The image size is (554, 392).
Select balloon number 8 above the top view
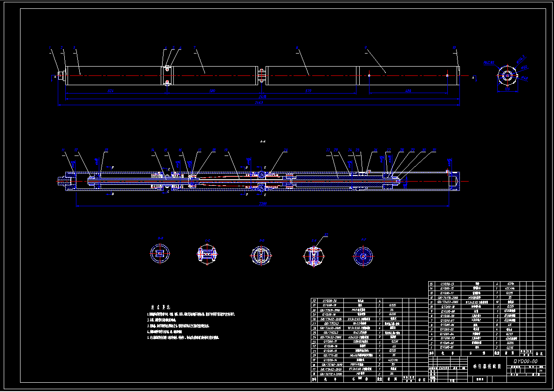point(297,47)
